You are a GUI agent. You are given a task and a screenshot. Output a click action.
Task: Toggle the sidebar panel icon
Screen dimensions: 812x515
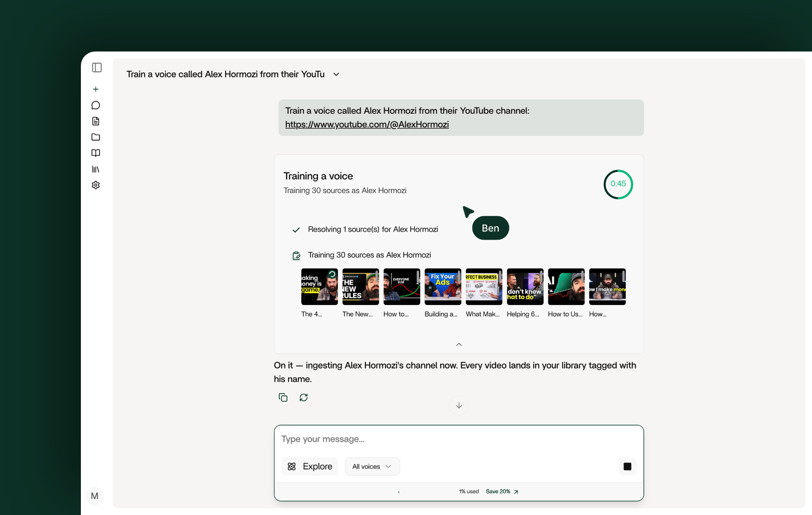tap(97, 68)
